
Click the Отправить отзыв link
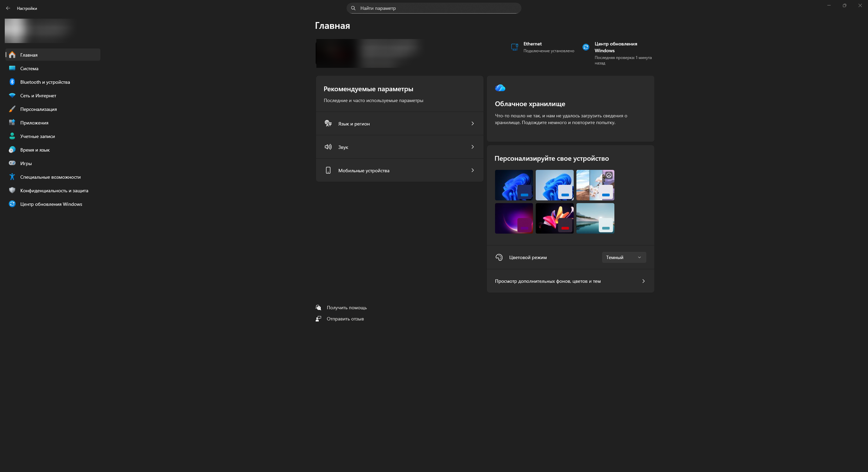click(x=345, y=319)
